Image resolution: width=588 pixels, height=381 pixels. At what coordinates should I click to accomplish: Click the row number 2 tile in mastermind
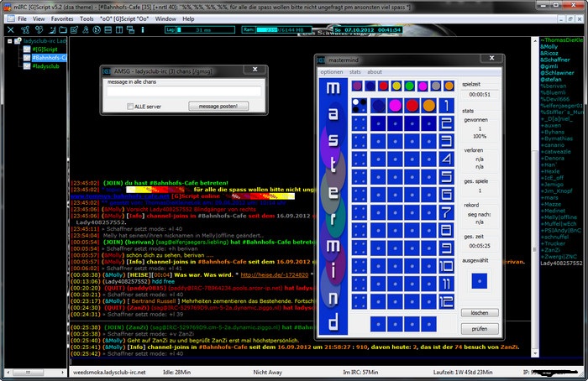tap(446, 123)
